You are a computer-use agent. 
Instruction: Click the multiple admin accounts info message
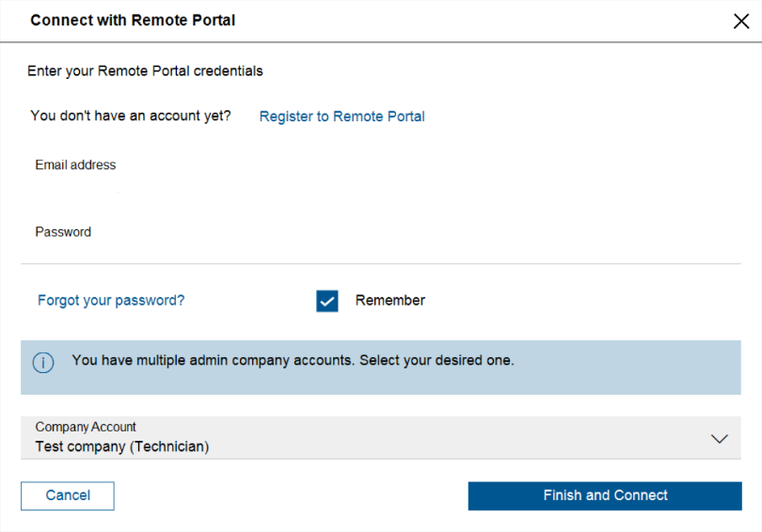pos(293,360)
